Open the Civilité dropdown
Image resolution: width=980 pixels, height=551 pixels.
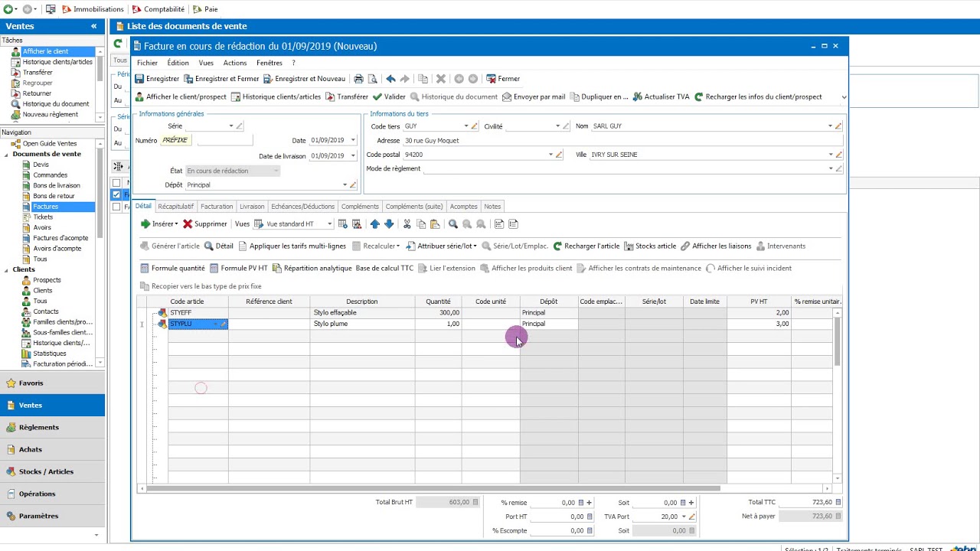point(557,126)
